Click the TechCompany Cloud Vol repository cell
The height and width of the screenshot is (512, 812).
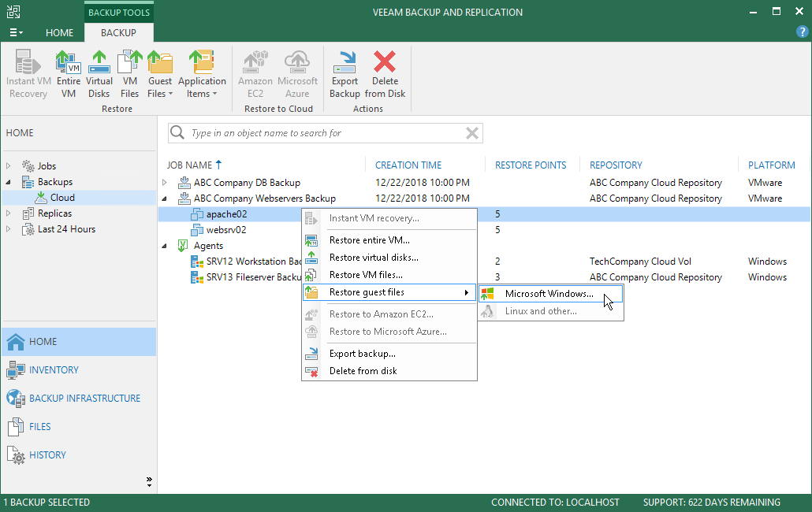[640, 262]
